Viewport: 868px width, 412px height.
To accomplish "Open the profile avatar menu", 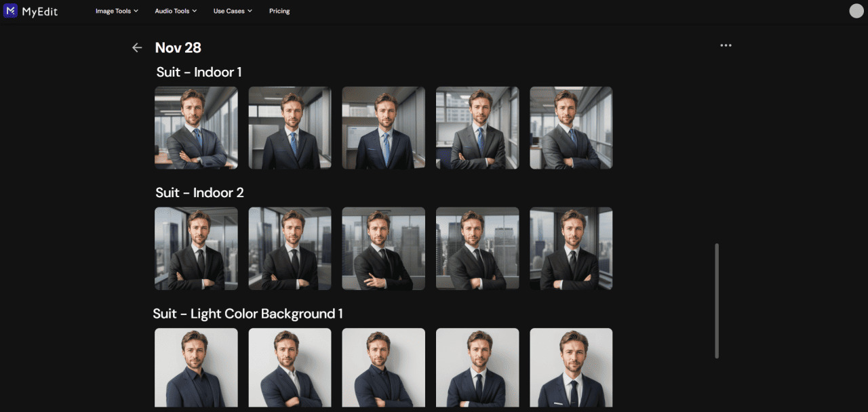I will coord(855,11).
